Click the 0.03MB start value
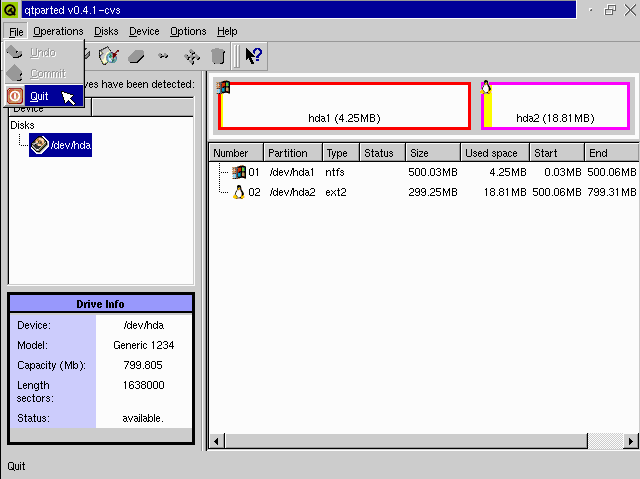The image size is (640, 479). 562,172
